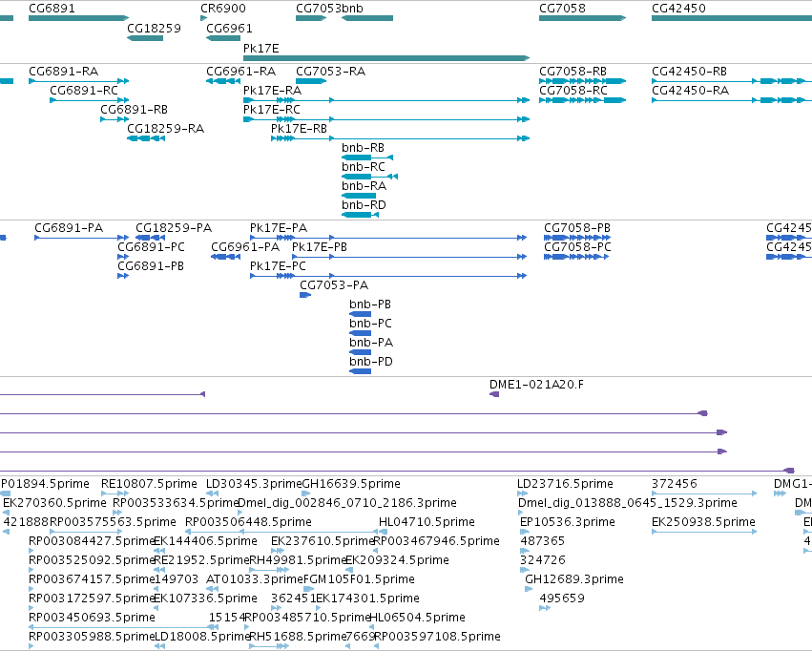812x651 pixels.
Task: Open the bnb-RB transcript label
Action: point(363,148)
